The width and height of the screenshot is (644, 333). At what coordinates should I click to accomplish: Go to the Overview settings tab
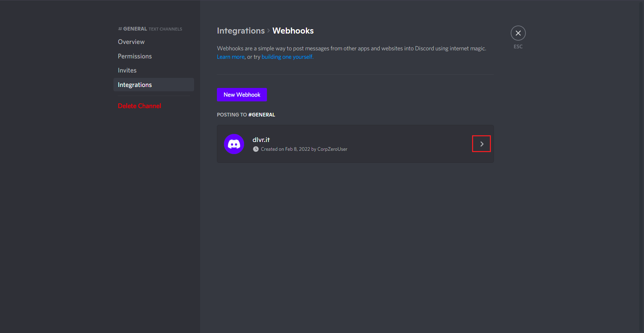[131, 42]
